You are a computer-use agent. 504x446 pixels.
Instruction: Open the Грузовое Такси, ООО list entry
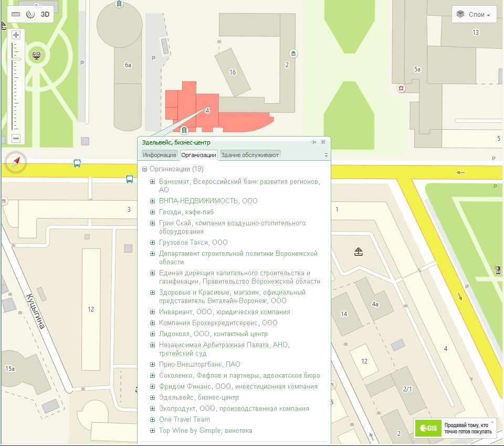(x=193, y=242)
